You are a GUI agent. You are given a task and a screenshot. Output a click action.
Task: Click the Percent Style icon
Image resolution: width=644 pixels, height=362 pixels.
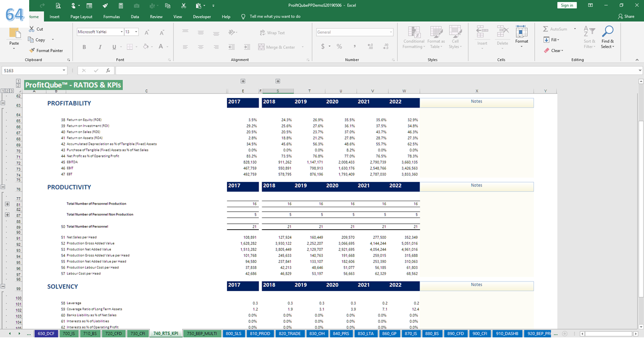point(340,46)
